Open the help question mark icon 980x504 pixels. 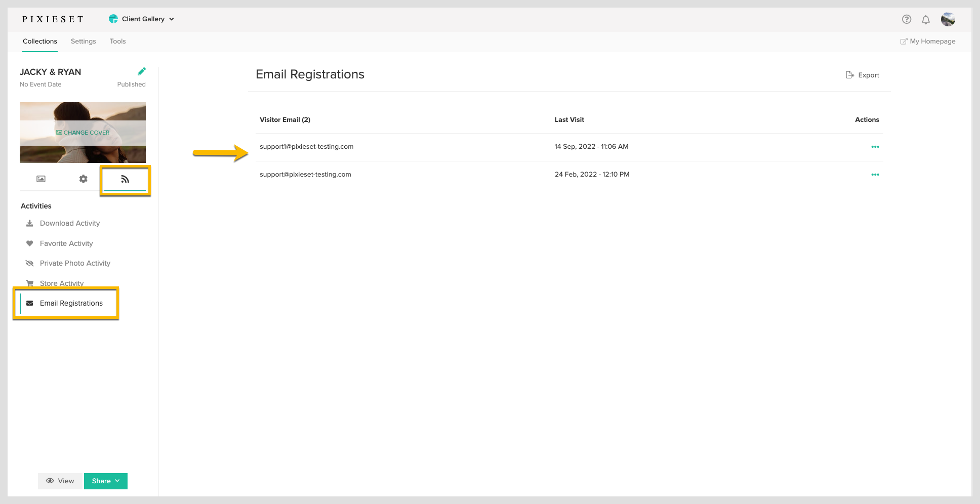click(907, 19)
